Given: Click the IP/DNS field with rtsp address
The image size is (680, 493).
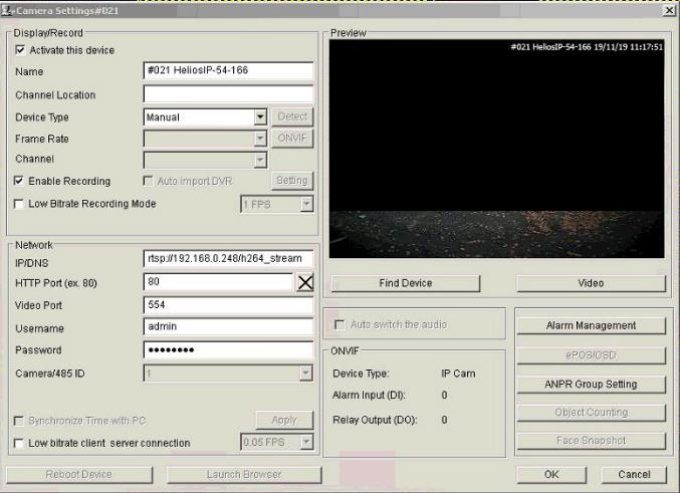Looking at the screenshot, I should pyautogui.click(x=228, y=259).
